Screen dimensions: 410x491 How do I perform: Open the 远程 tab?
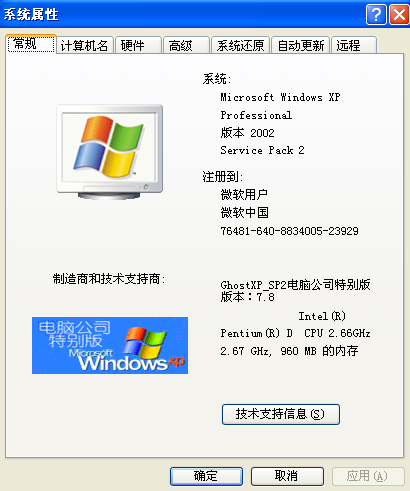point(354,45)
